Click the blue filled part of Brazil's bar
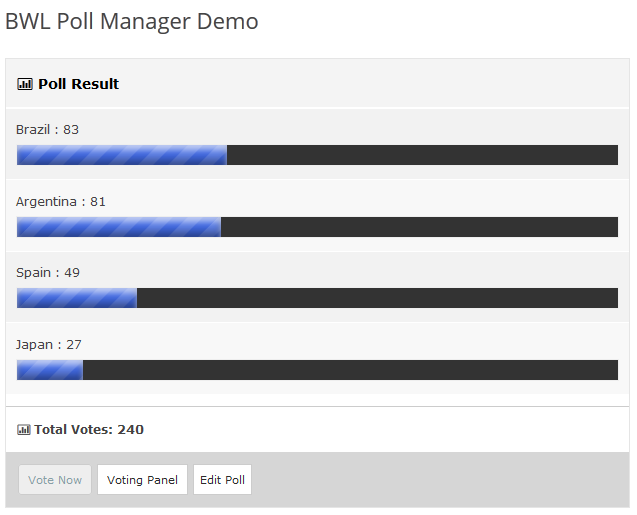This screenshot has width=637, height=515. point(122,155)
